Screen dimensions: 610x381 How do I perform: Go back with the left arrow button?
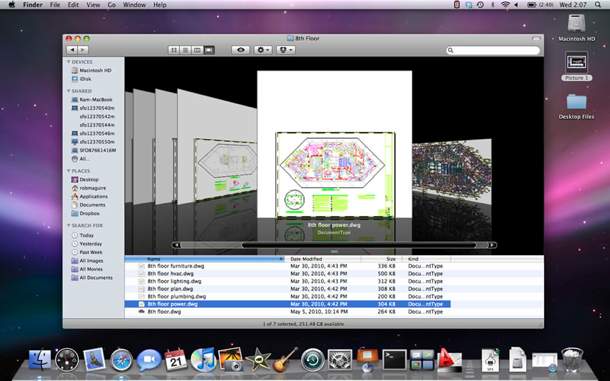tap(72, 50)
